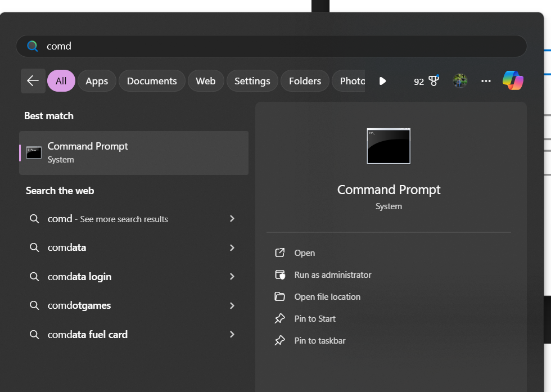
Task: Click the back arrow in search panel
Action: point(33,81)
